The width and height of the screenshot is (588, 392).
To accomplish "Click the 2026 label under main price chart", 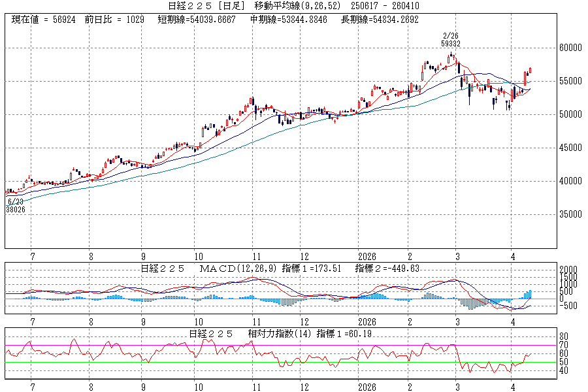I will (x=367, y=257).
